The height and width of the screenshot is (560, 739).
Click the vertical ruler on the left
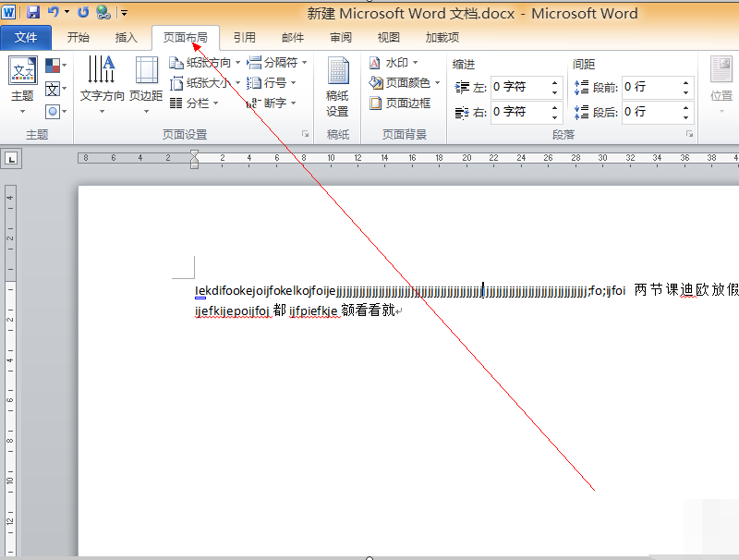pyautogui.click(x=10, y=370)
